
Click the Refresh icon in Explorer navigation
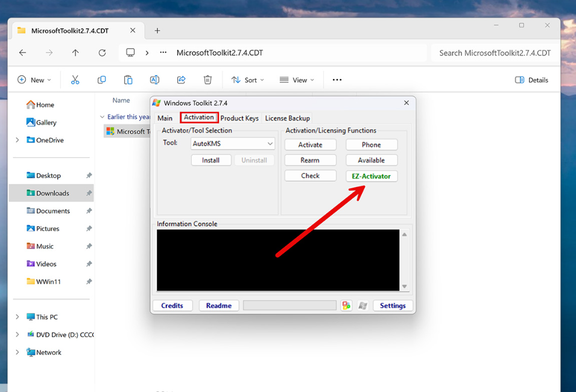coord(102,52)
